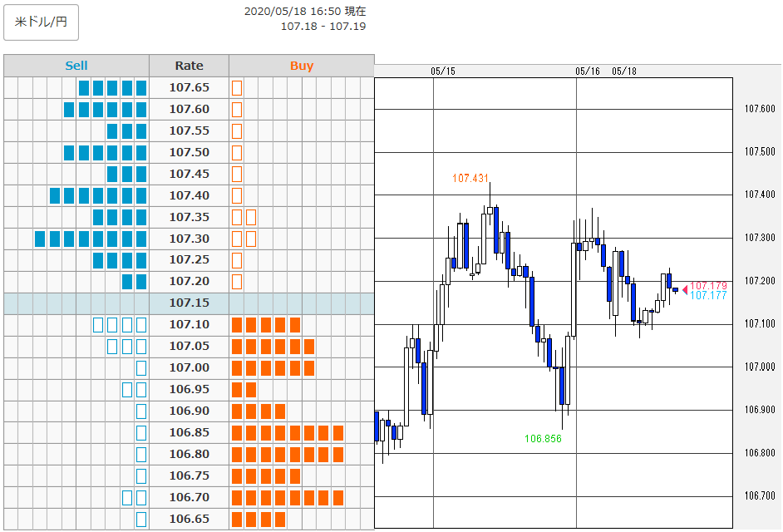Click the 107.35 rate cell
Image resolution: width=783 pixels, height=532 pixels.
tap(190, 217)
